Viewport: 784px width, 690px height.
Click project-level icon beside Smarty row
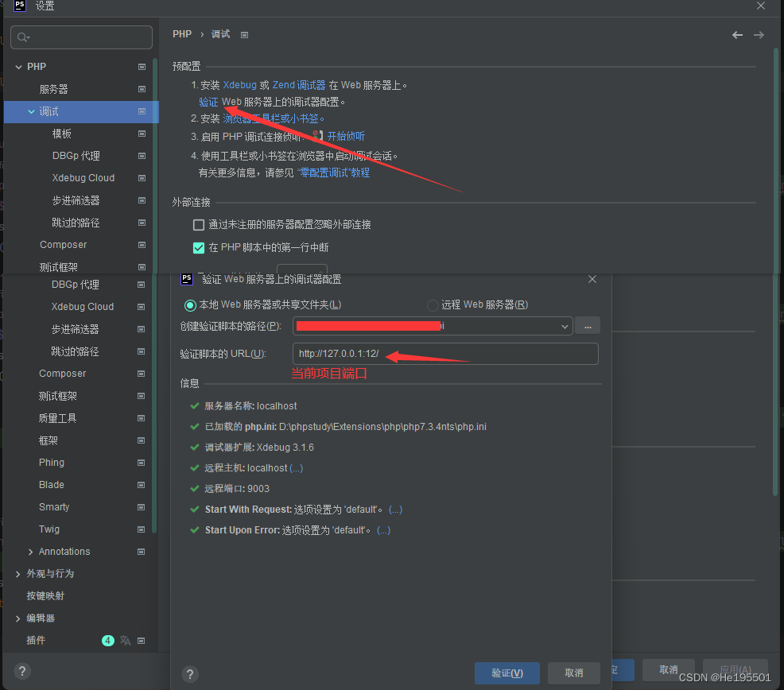point(141,507)
